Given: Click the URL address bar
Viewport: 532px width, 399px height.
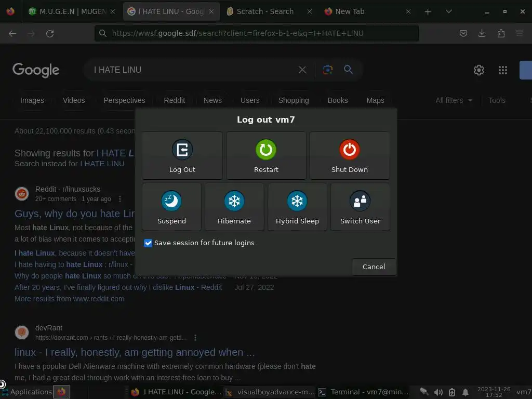Looking at the screenshot, I should tap(257, 33).
